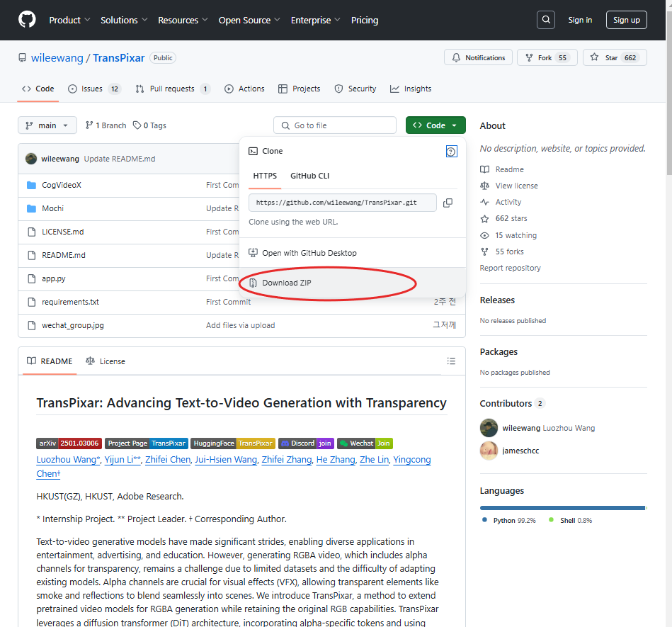Click the Mochi folder icon

31,208
